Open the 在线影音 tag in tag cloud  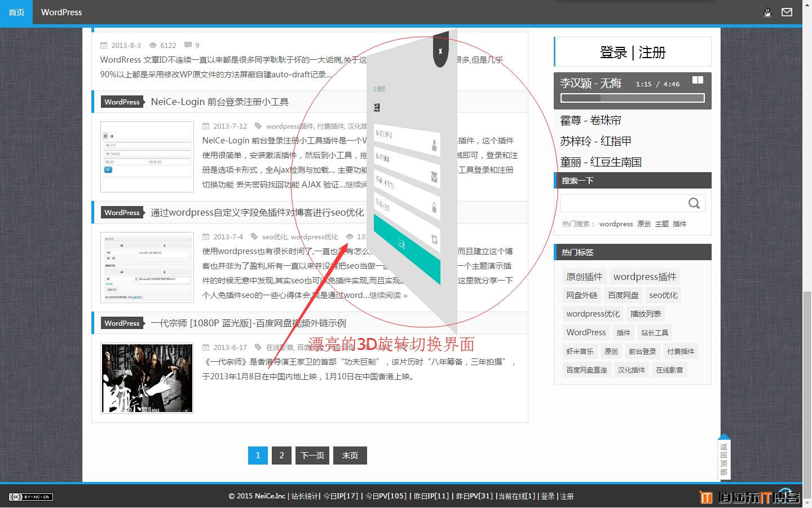(669, 370)
